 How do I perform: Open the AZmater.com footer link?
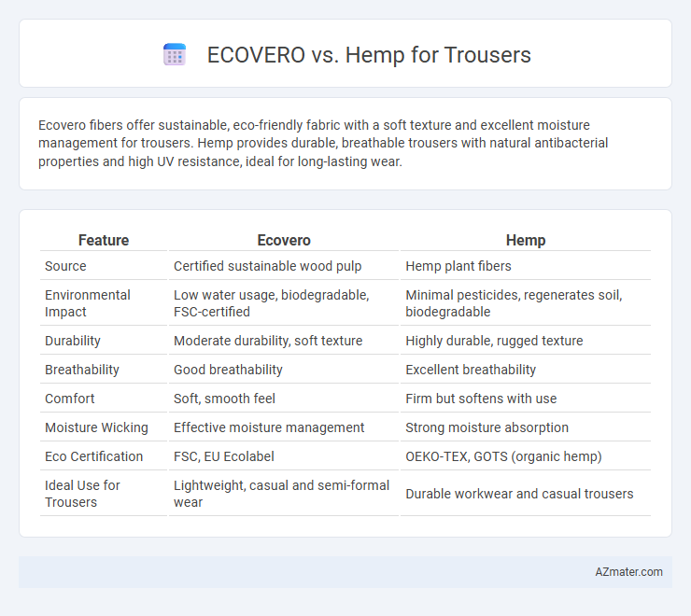pyautogui.click(x=628, y=572)
